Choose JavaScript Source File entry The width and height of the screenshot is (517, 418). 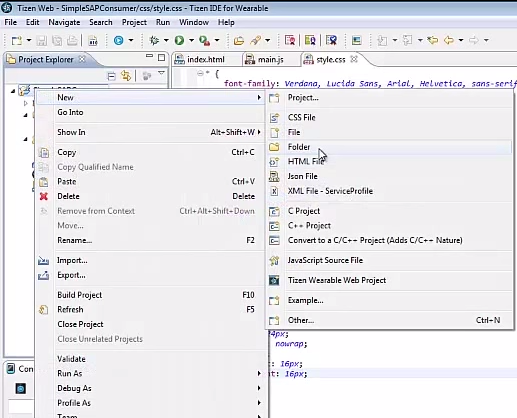389,260
